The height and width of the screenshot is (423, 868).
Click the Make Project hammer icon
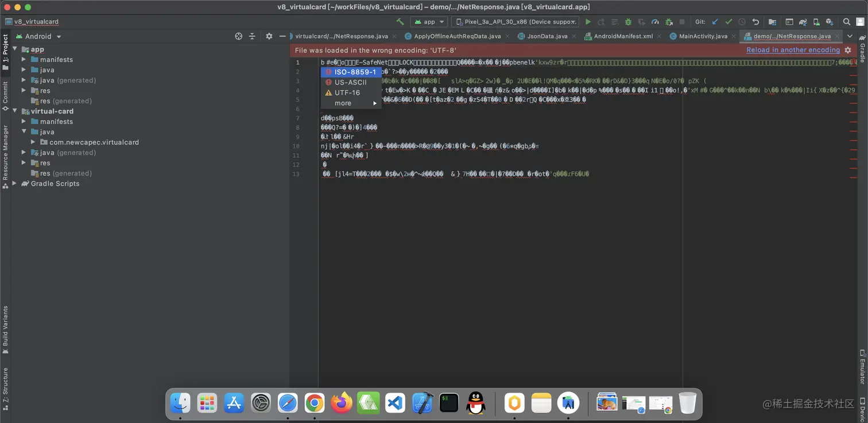pyautogui.click(x=400, y=22)
